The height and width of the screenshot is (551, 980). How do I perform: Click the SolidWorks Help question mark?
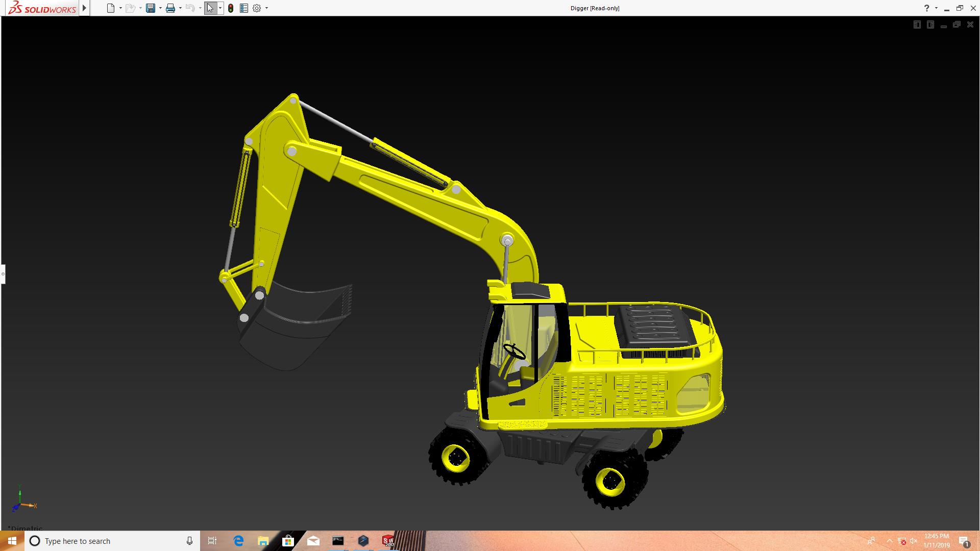[926, 8]
